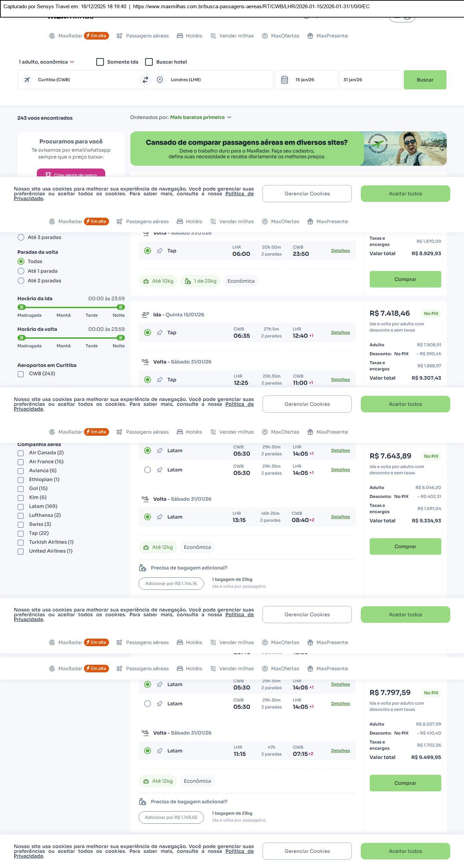Click the location pin icon in destination field

(160, 80)
